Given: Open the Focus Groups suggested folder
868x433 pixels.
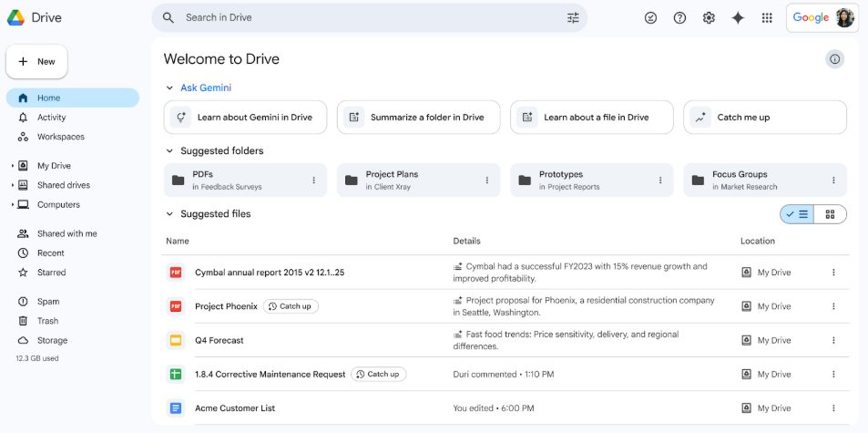Looking at the screenshot, I should click(765, 180).
